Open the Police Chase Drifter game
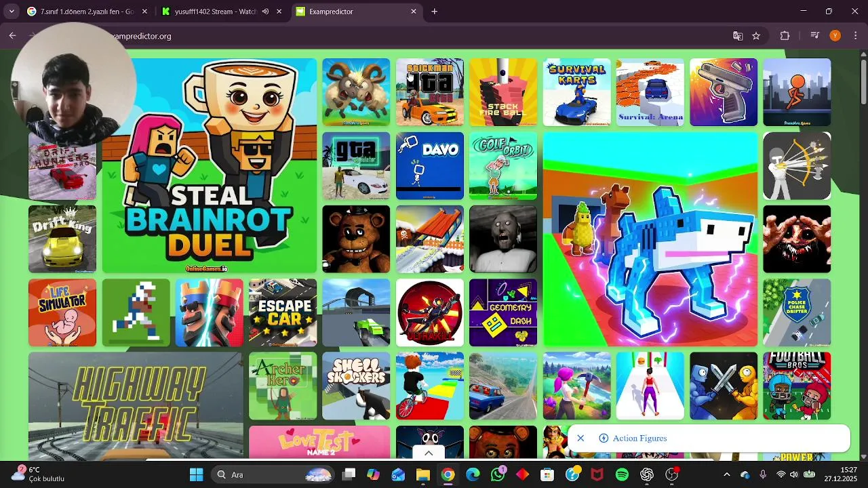Image resolution: width=868 pixels, height=488 pixels. coord(797,312)
